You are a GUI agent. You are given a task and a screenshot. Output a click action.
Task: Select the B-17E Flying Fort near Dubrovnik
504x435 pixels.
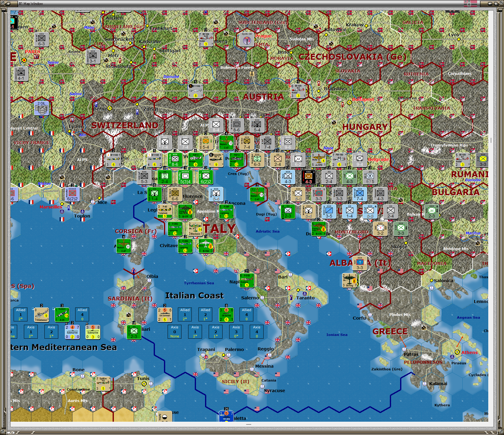point(319,229)
